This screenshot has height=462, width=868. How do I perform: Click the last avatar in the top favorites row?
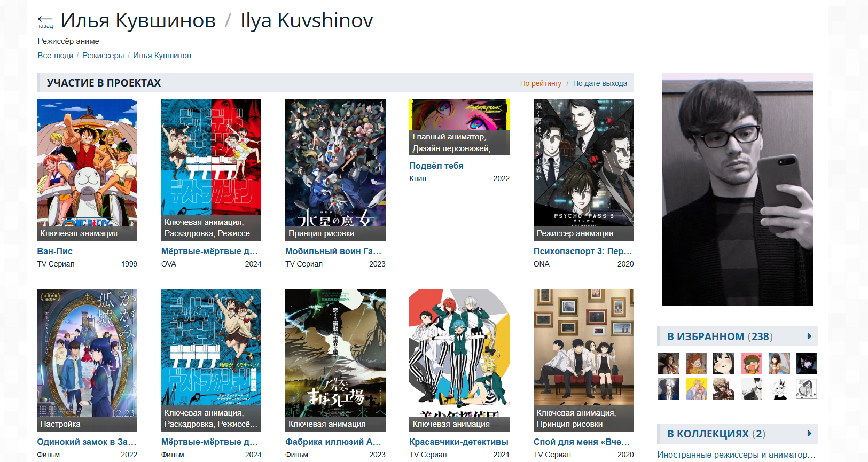coord(807,364)
